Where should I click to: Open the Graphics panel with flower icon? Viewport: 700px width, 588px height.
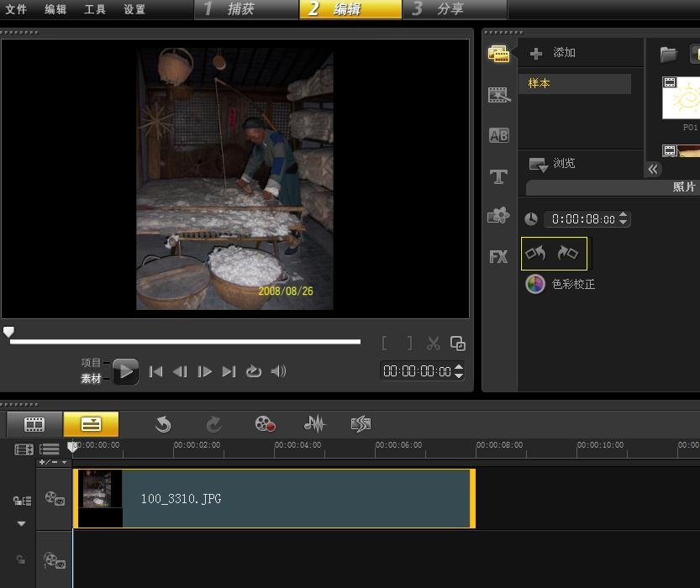[x=498, y=216]
